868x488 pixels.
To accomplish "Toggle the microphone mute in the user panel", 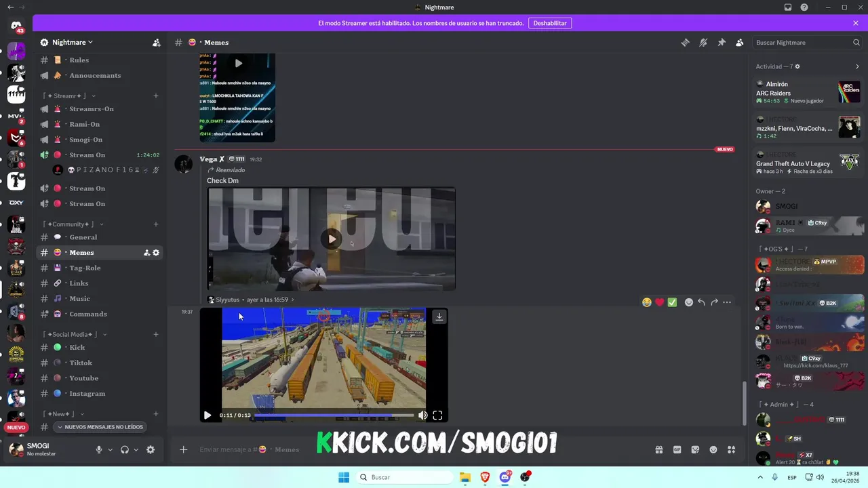I will (x=99, y=449).
